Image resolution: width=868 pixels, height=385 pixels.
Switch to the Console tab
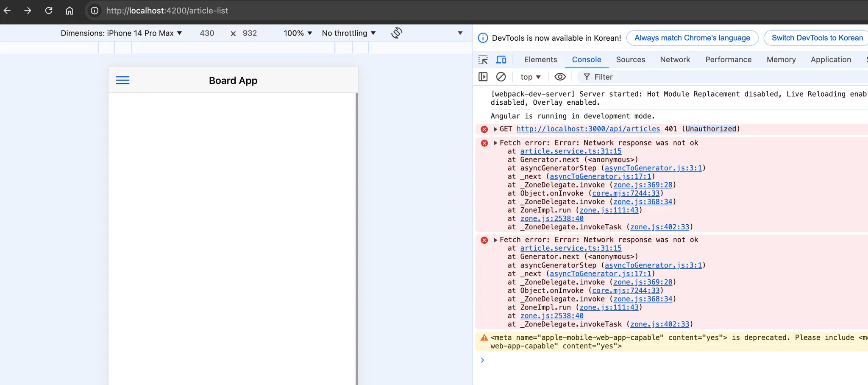pyautogui.click(x=587, y=60)
